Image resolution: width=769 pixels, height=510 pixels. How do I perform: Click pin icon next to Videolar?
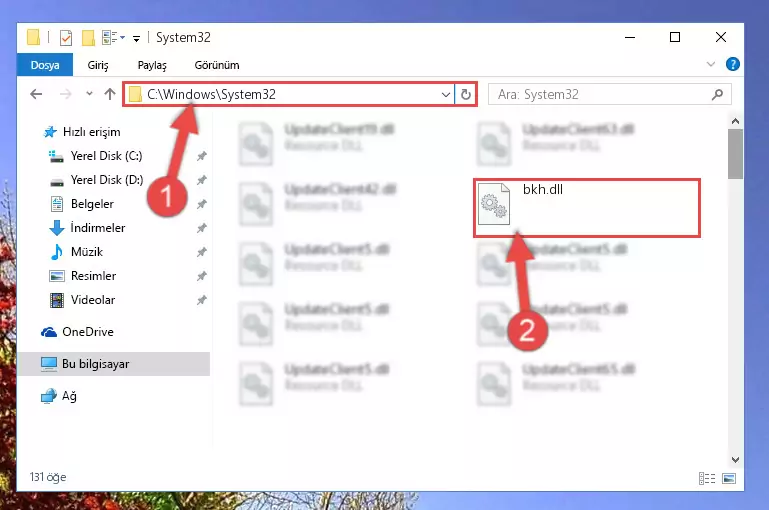[x=202, y=301]
